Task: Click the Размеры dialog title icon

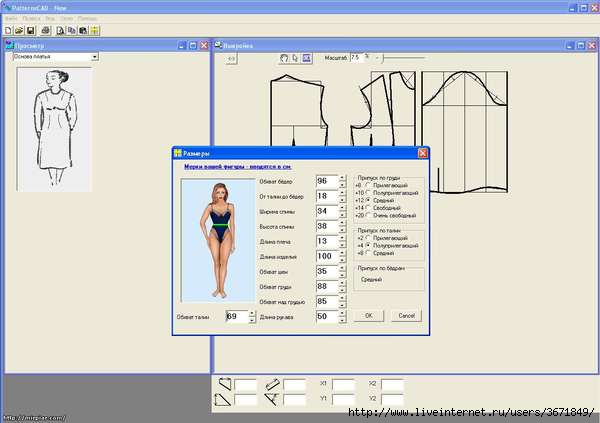Action: pyautogui.click(x=178, y=153)
